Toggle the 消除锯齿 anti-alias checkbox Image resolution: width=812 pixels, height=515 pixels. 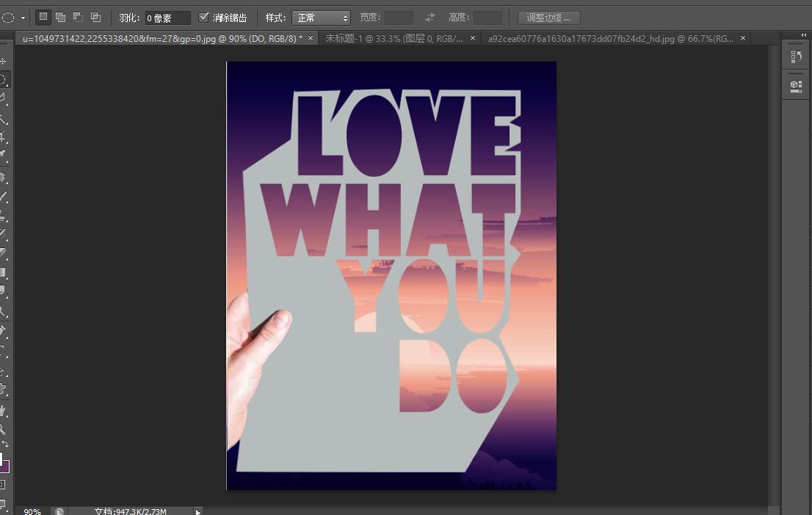click(203, 18)
